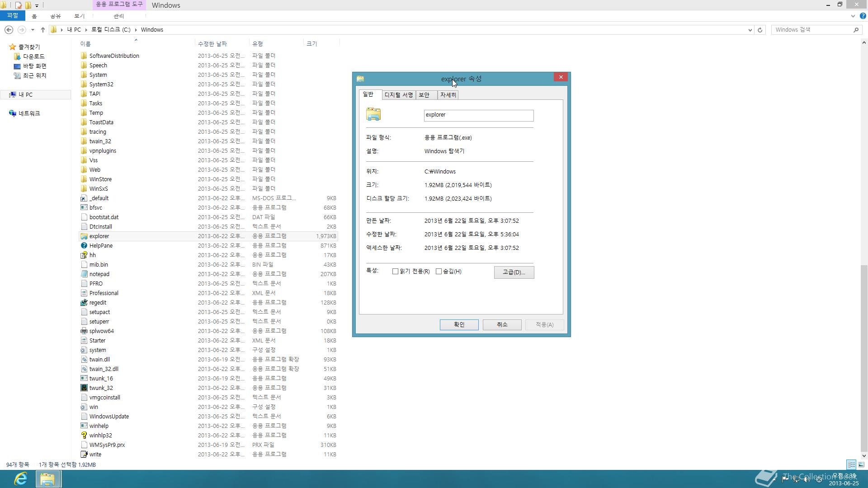Select the notepad file icon

(x=84, y=274)
